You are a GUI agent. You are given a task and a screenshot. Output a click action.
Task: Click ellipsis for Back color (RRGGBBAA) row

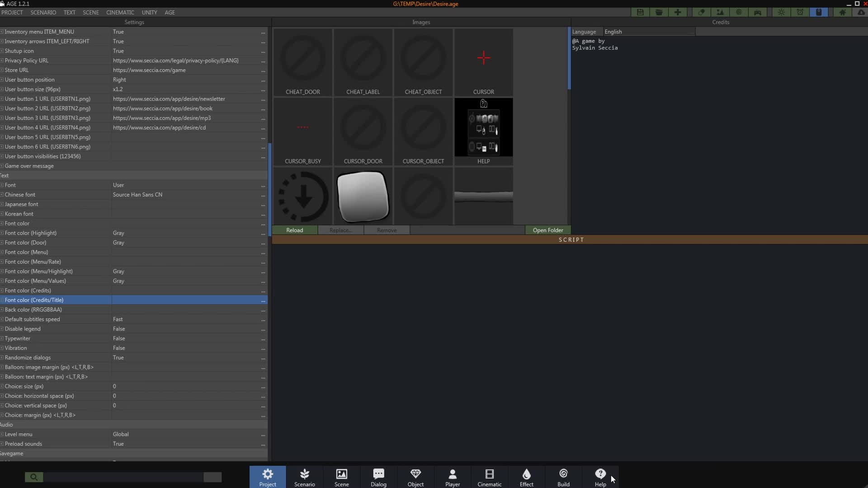click(x=263, y=310)
